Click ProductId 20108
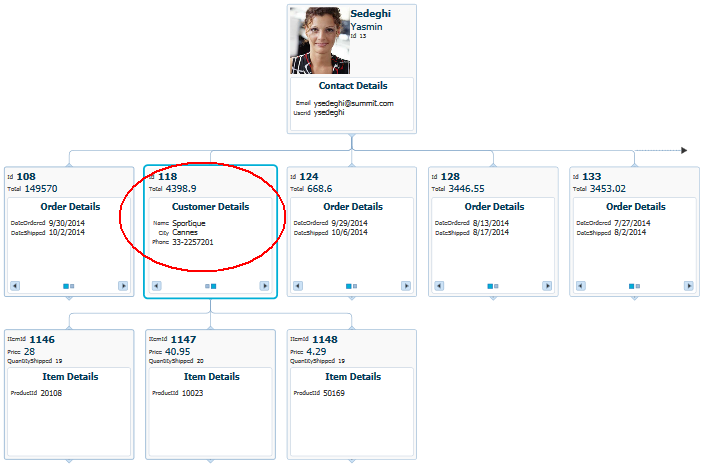 point(51,393)
